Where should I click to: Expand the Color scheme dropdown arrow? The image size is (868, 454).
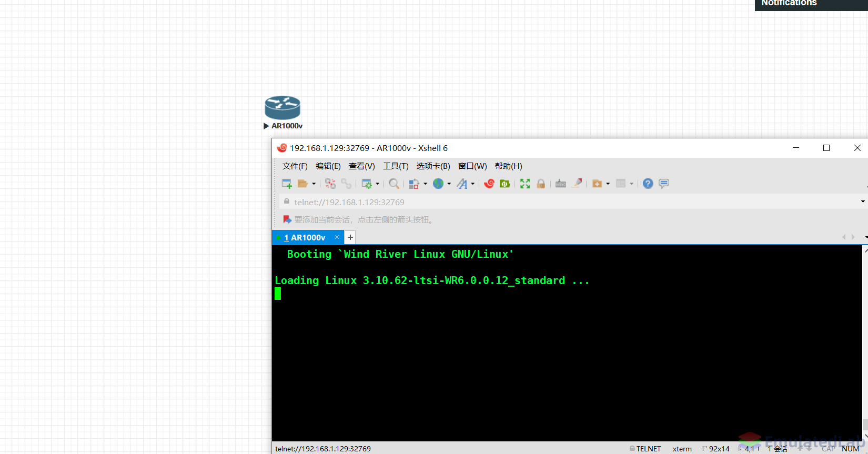(x=425, y=184)
